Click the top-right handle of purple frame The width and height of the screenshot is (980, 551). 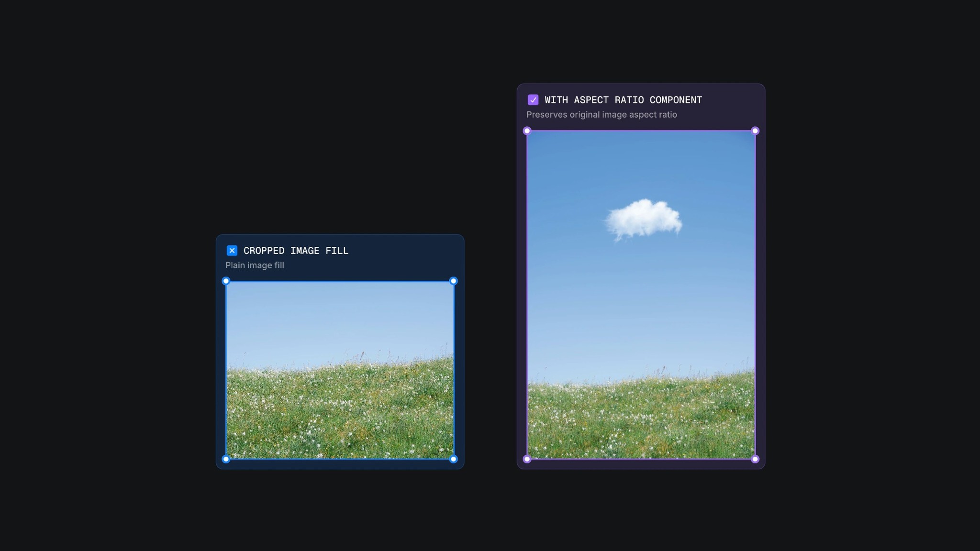pos(755,130)
